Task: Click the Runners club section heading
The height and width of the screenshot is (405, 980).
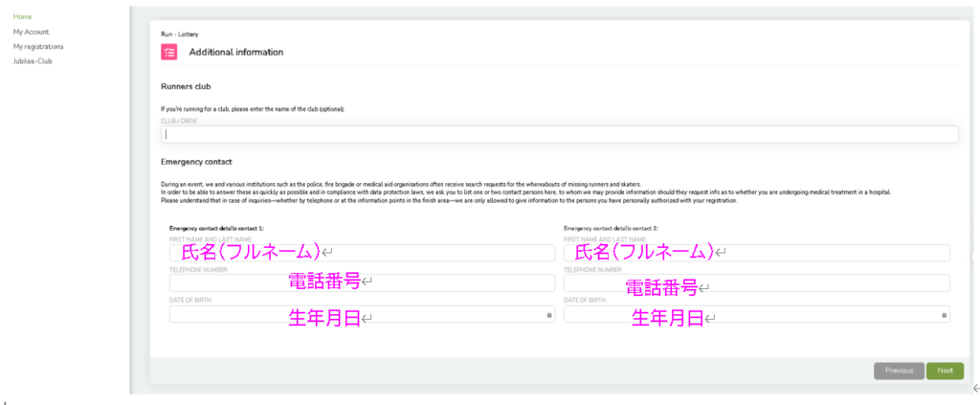Action: pyautogui.click(x=186, y=86)
